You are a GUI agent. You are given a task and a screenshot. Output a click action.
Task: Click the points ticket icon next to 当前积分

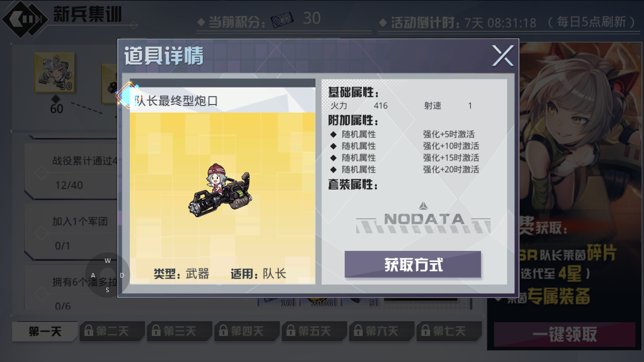point(283,20)
